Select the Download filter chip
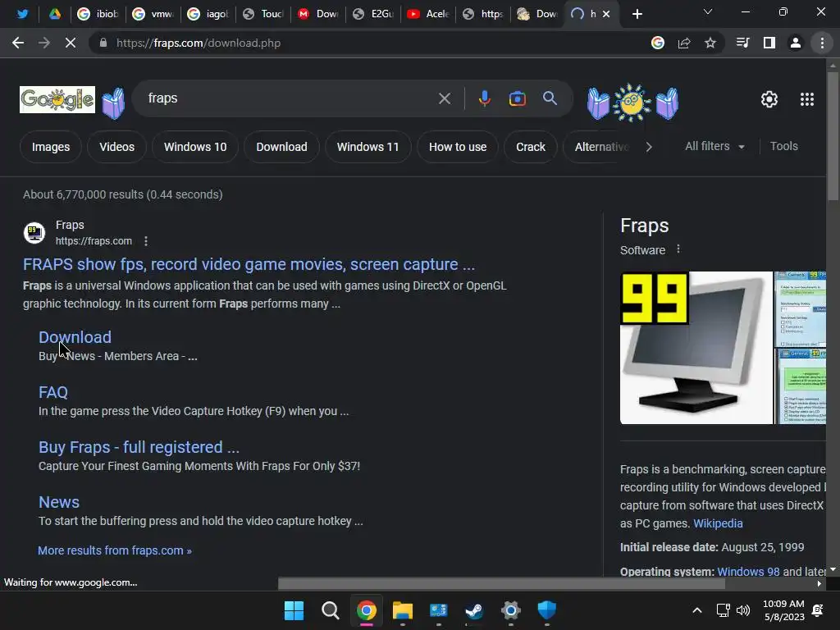The width and height of the screenshot is (840, 630). click(282, 147)
